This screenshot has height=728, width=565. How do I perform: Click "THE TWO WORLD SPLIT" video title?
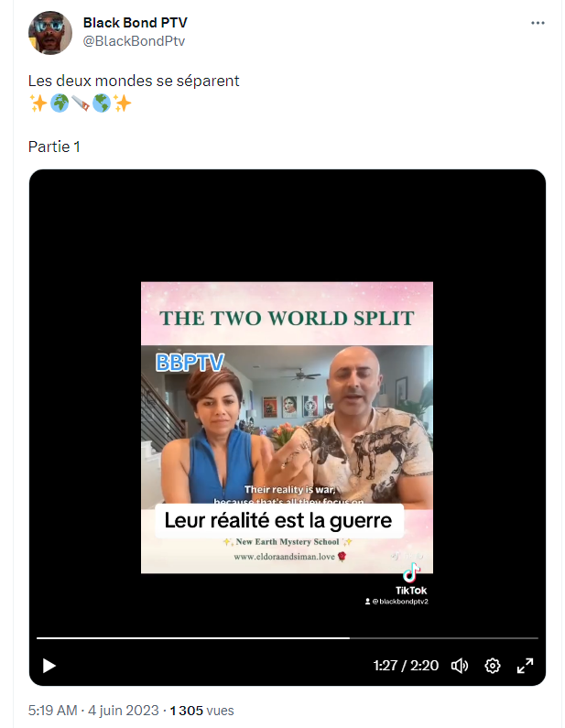(287, 319)
